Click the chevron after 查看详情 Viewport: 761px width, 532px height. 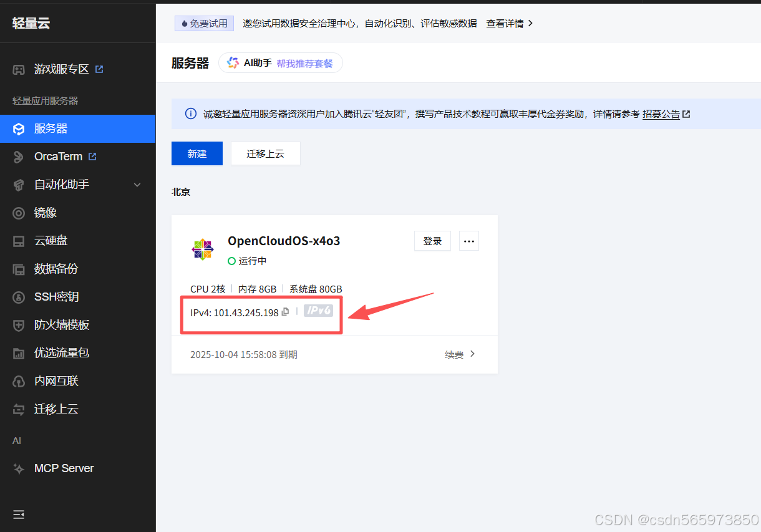[x=531, y=23]
